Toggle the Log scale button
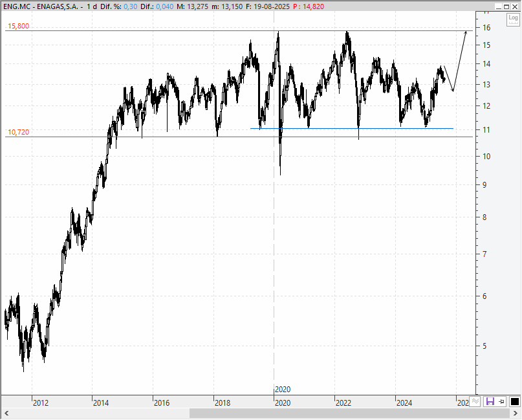This screenshot has height=420, width=522. (513, 19)
